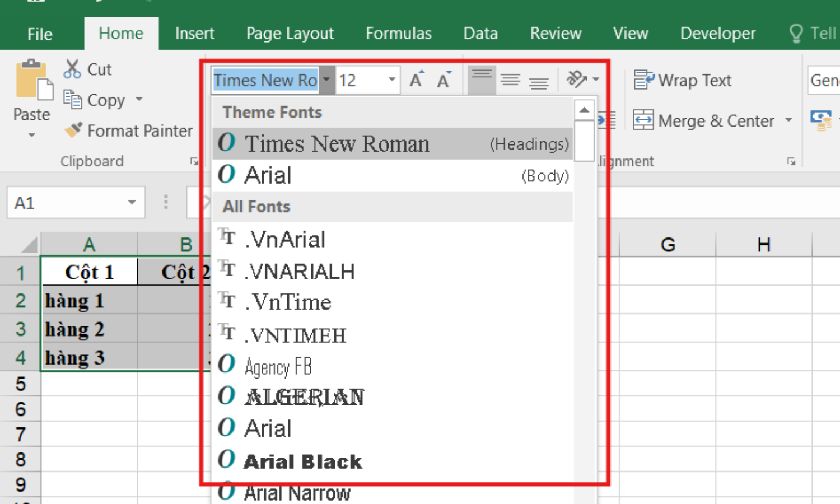Click the Merge & Center icon
This screenshot has height=504, width=840.
[x=643, y=120]
